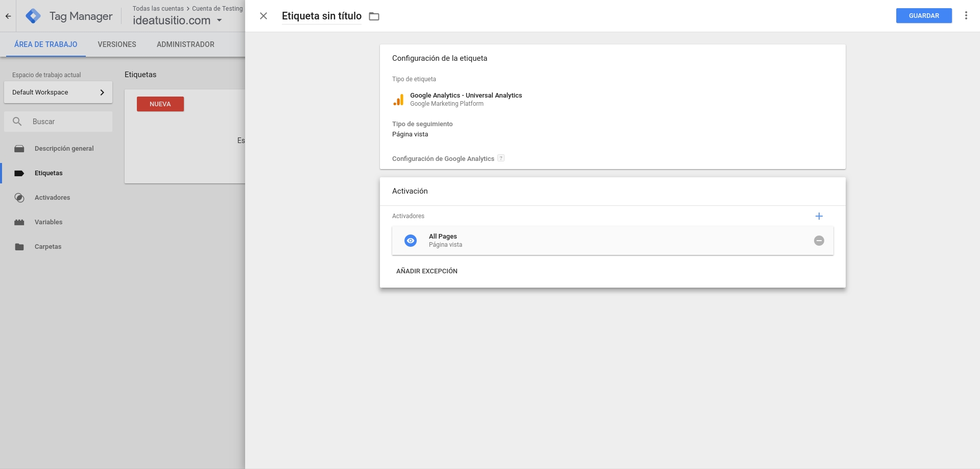Screen dimensions: 980x469
Task: Select Activadores in the sidebar
Action: [x=52, y=198]
